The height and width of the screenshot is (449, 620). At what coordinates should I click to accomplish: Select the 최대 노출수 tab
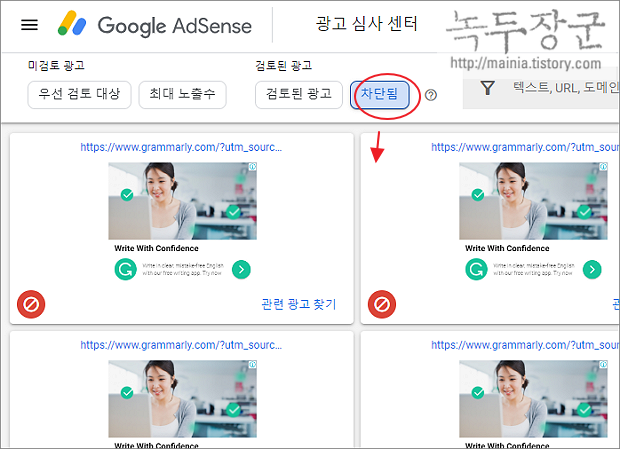[x=182, y=94]
